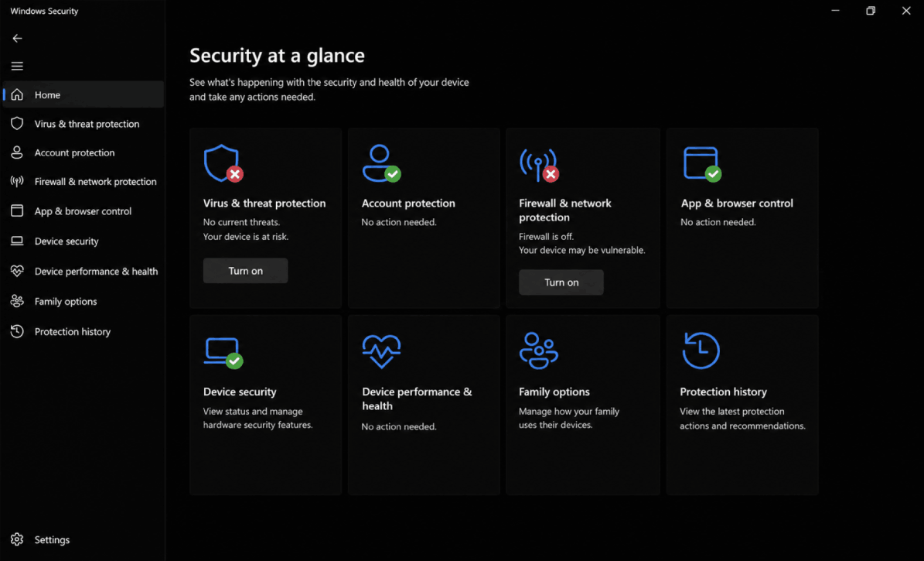Turn on Virus & threat protection
Image resolution: width=924 pixels, height=561 pixels.
click(x=245, y=270)
